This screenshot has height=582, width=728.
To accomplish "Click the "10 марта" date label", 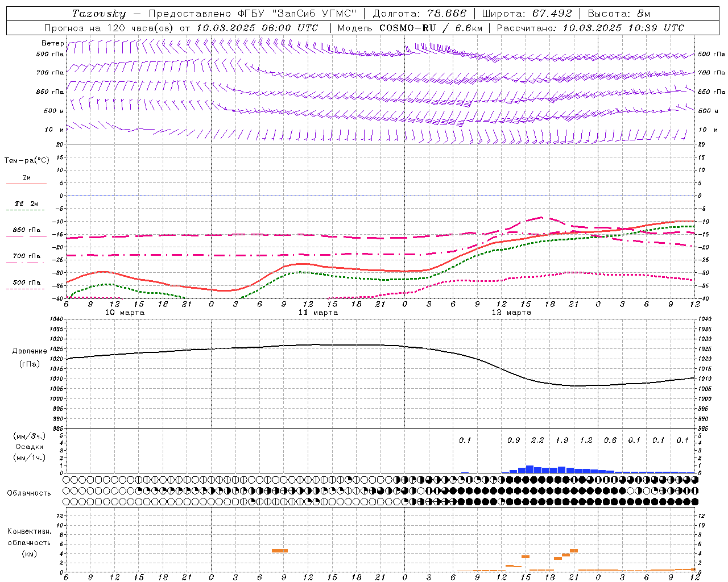I will (x=125, y=313).
